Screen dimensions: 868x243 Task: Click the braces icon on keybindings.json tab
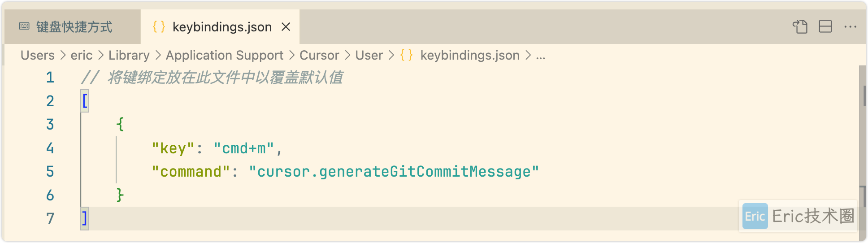[x=159, y=27]
